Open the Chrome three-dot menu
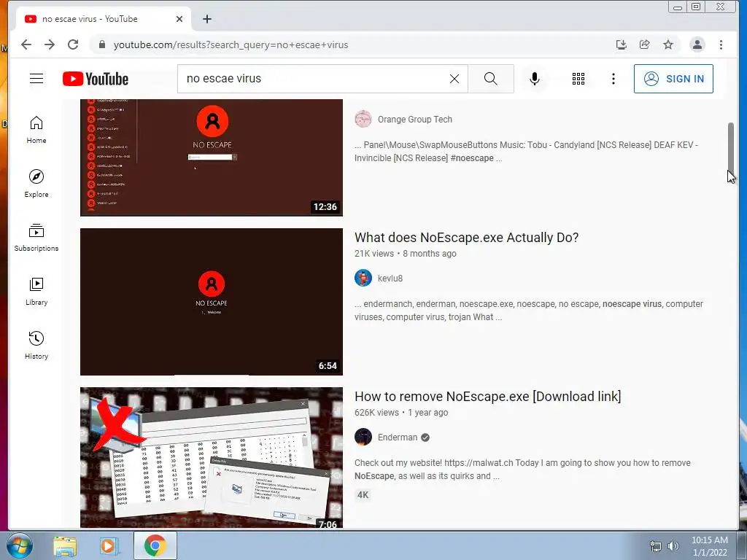The height and width of the screenshot is (560, 747). pos(721,44)
